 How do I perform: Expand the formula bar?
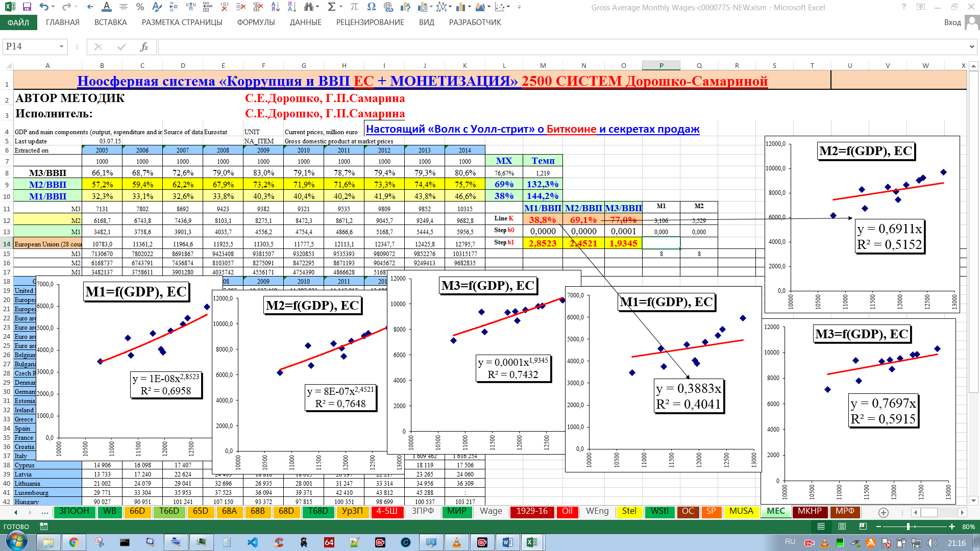pyautogui.click(x=972, y=47)
